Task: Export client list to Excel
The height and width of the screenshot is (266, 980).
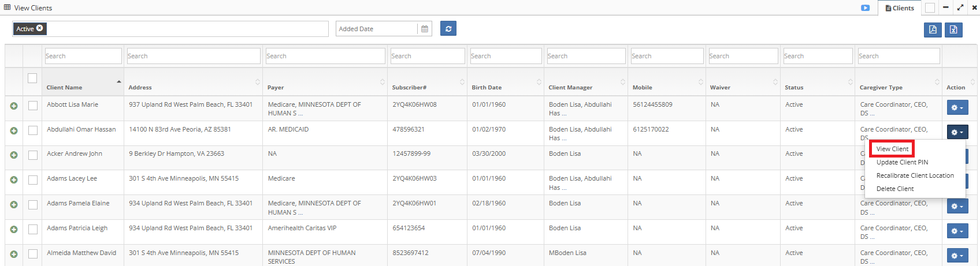Action: pyautogui.click(x=953, y=29)
